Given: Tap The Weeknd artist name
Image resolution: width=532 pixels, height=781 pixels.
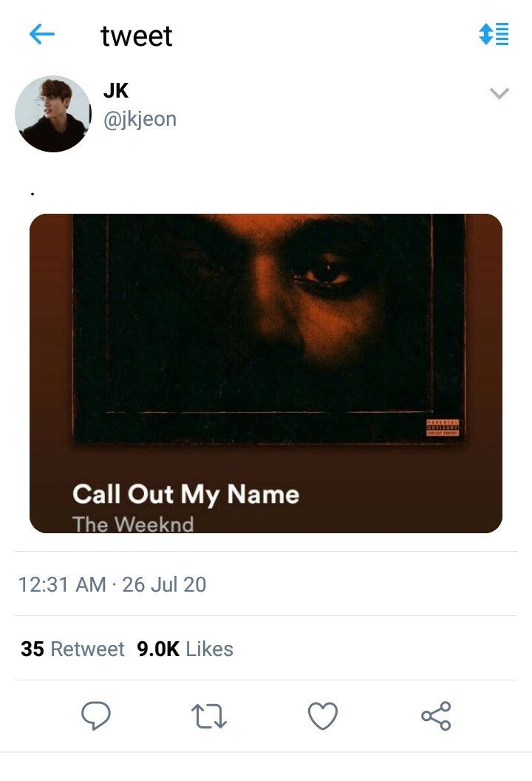Looking at the screenshot, I should (x=133, y=524).
